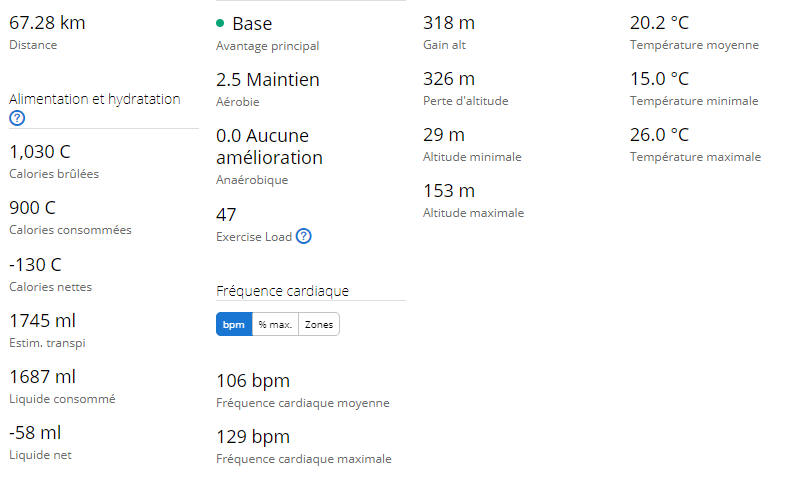Click the Exercise Load help icon
The height and width of the screenshot is (480, 793).
pos(303,236)
